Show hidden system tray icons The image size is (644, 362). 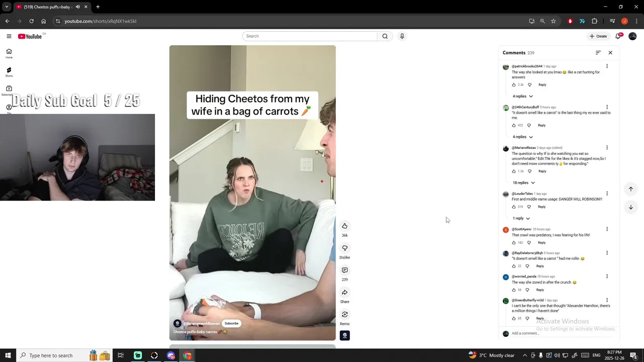[525, 355]
